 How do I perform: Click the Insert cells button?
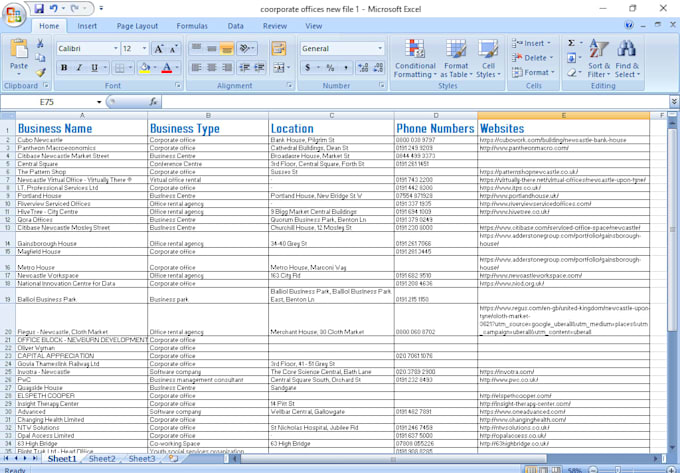click(x=532, y=43)
